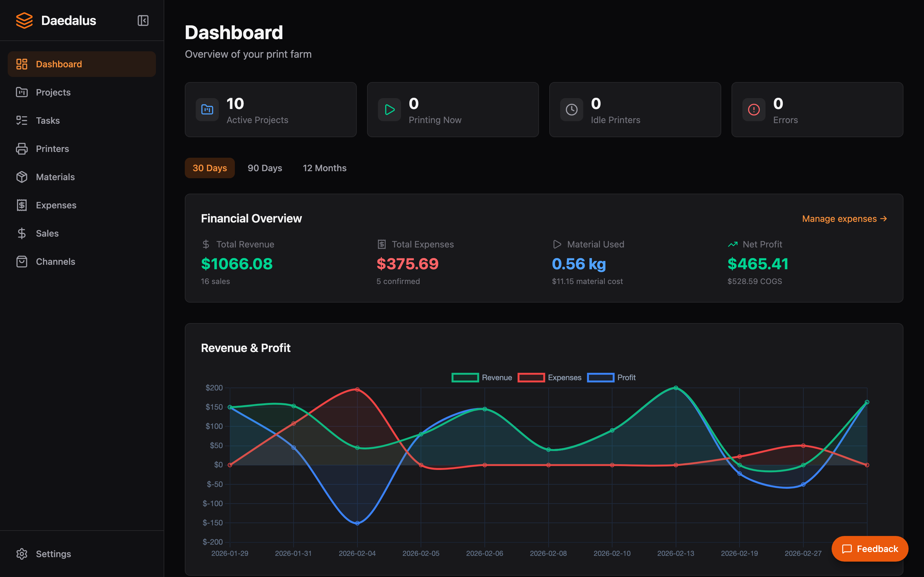Switch to the 90 Days view
The image size is (924, 577).
tap(265, 168)
